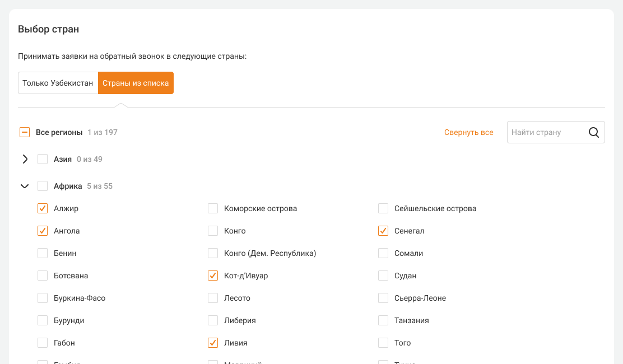Click Свернуть все link
This screenshot has height=364, width=623.
(x=468, y=133)
